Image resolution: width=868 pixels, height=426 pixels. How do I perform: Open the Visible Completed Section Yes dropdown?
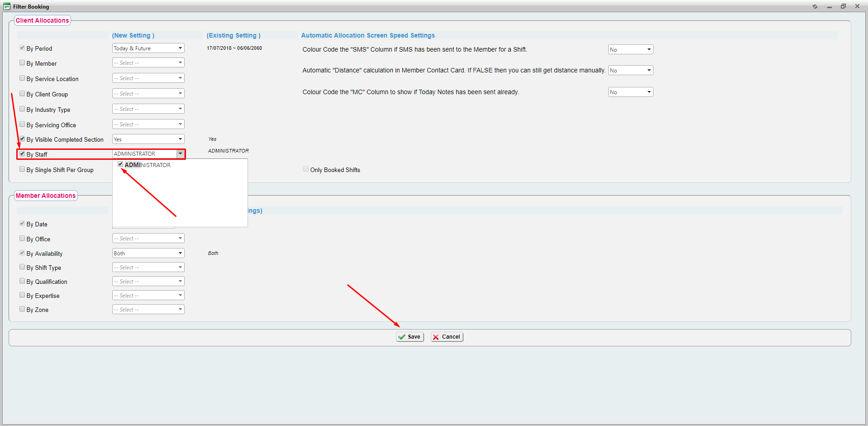tap(148, 139)
